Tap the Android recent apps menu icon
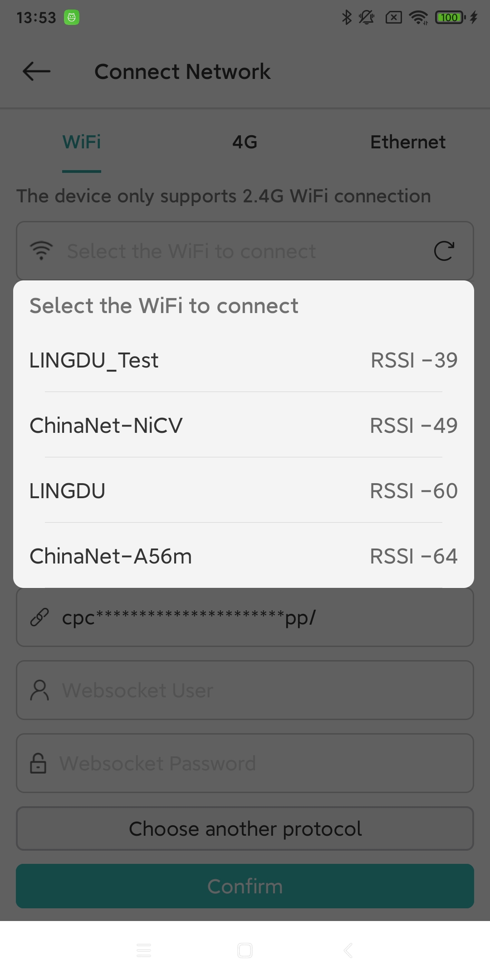The image size is (490, 980). (x=144, y=950)
